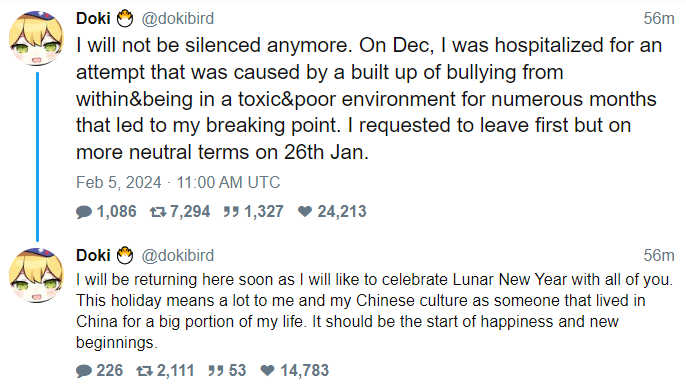
Task: Click the Doki display name in second tweet
Action: pyautogui.click(x=93, y=255)
